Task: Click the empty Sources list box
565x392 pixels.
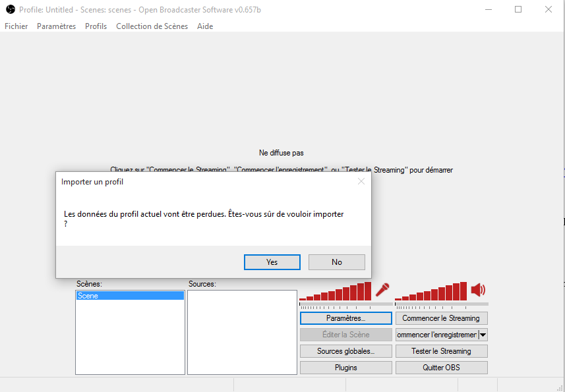Action: click(x=241, y=332)
